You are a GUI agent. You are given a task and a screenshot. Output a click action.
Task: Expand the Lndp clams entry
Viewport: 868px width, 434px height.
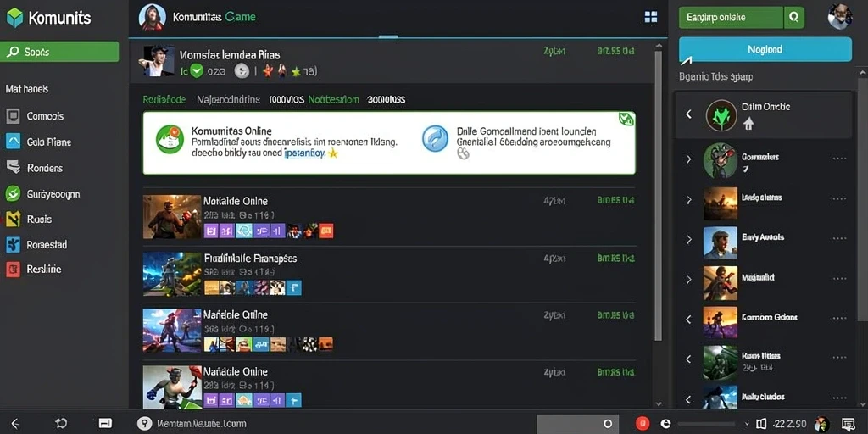point(688,199)
